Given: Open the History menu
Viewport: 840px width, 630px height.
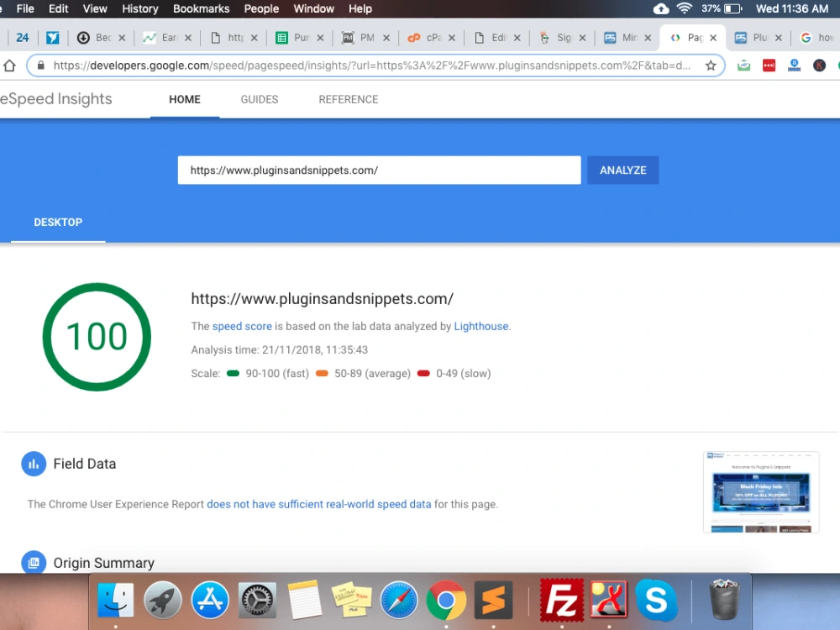Looking at the screenshot, I should coord(139,8).
